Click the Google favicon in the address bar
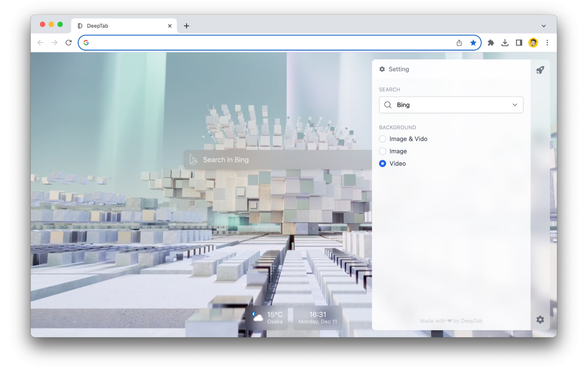 (86, 42)
